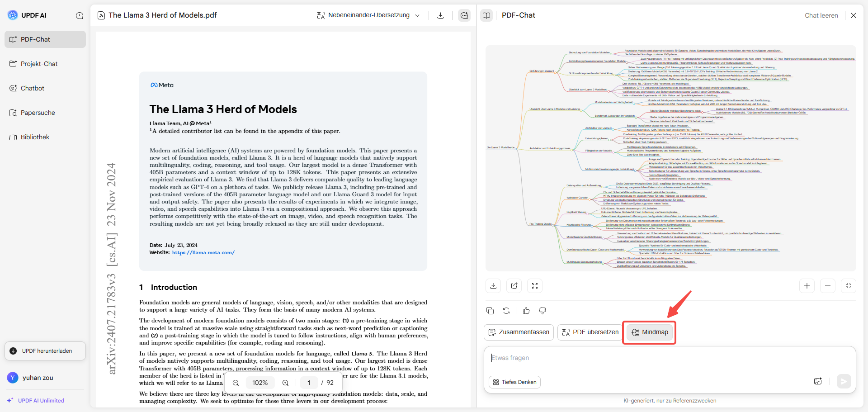This screenshot has height=412, width=868.
Task: Zoom in PDF with magnifier plus
Action: pyautogui.click(x=286, y=383)
